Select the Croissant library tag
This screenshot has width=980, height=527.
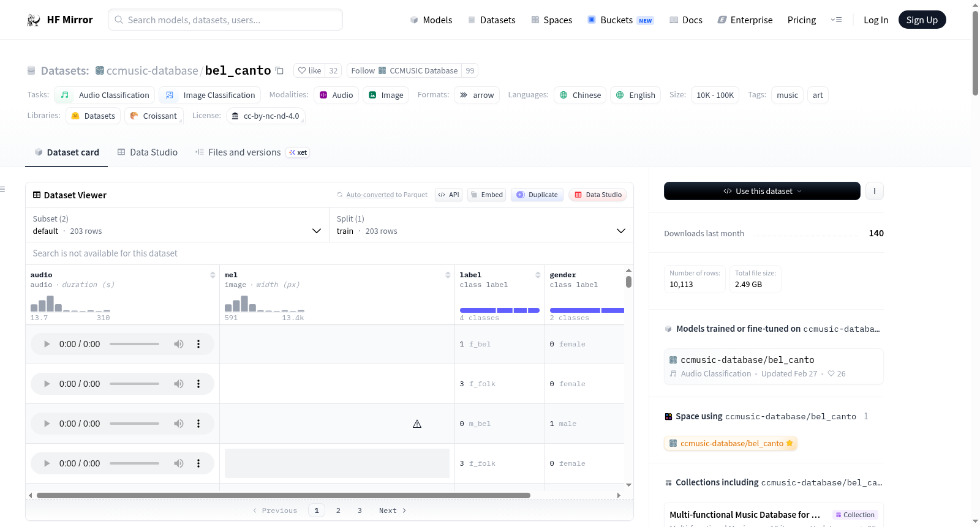click(154, 116)
